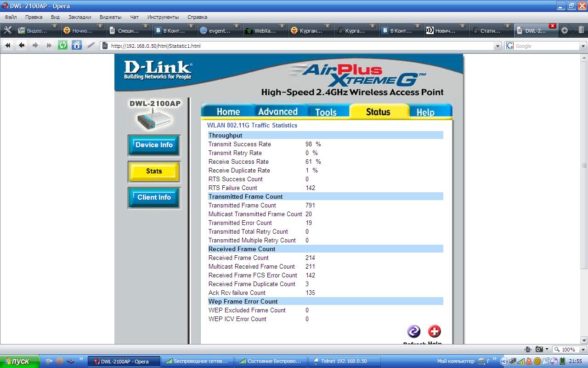Open a new tab with plus button
This screenshot has width=588, height=368.
coord(565,30)
